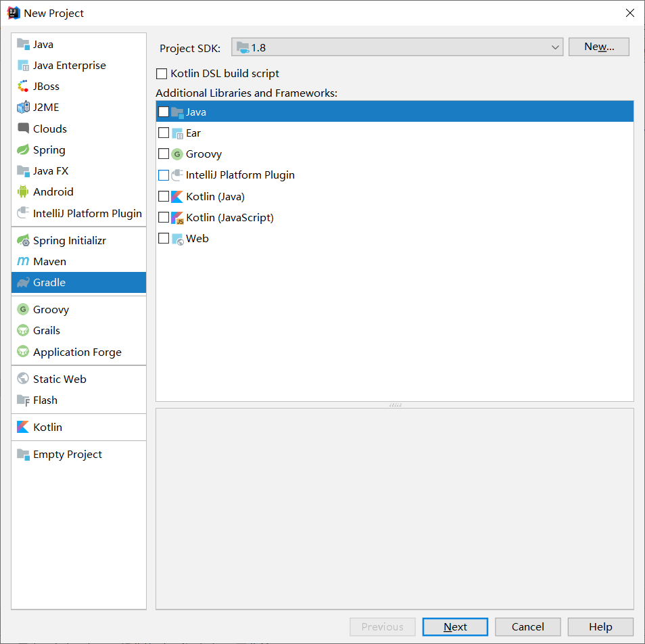Select Spring Initializr project type label
645x644 pixels.
click(70, 240)
